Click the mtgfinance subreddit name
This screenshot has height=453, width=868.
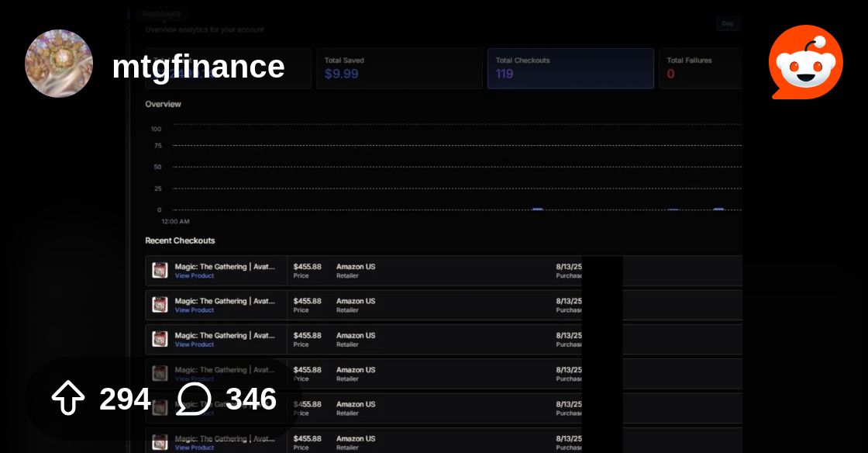198,67
